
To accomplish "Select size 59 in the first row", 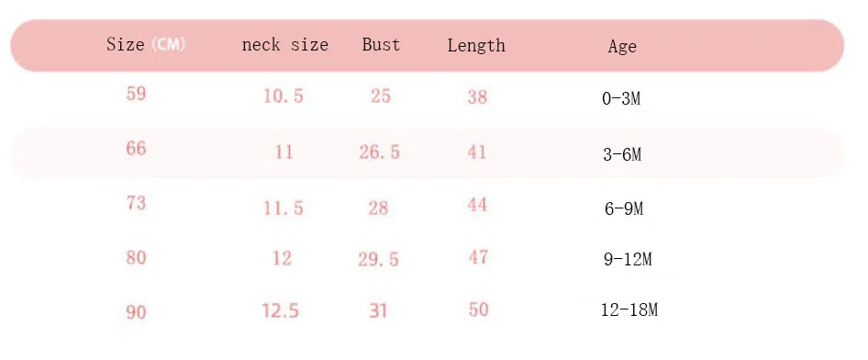I will point(136,94).
